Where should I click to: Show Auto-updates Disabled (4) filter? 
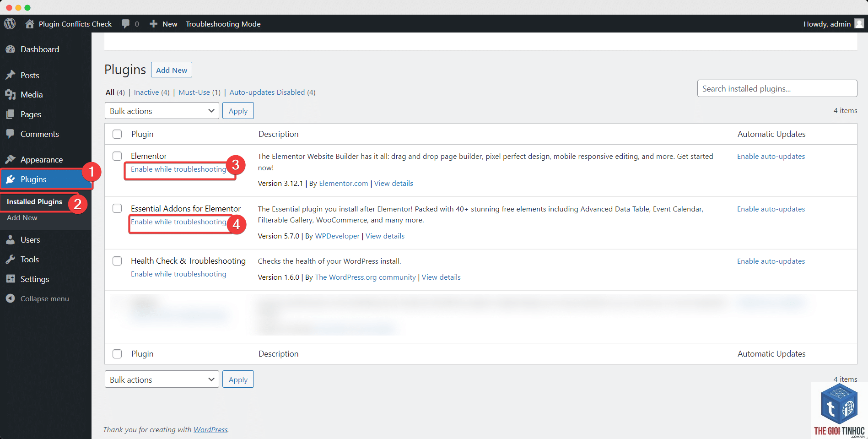coord(272,92)
